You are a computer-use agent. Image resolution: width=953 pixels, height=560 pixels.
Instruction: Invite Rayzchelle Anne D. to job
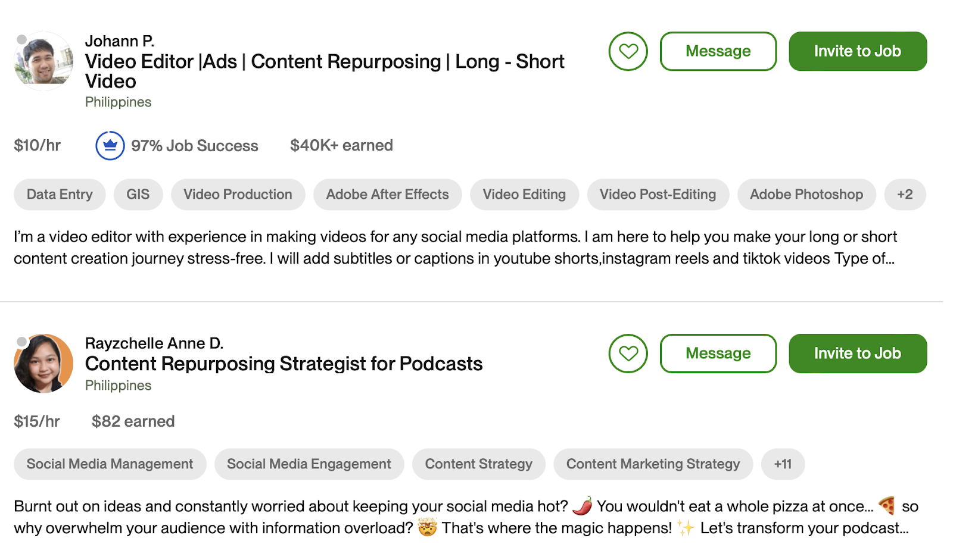[858, 353]
